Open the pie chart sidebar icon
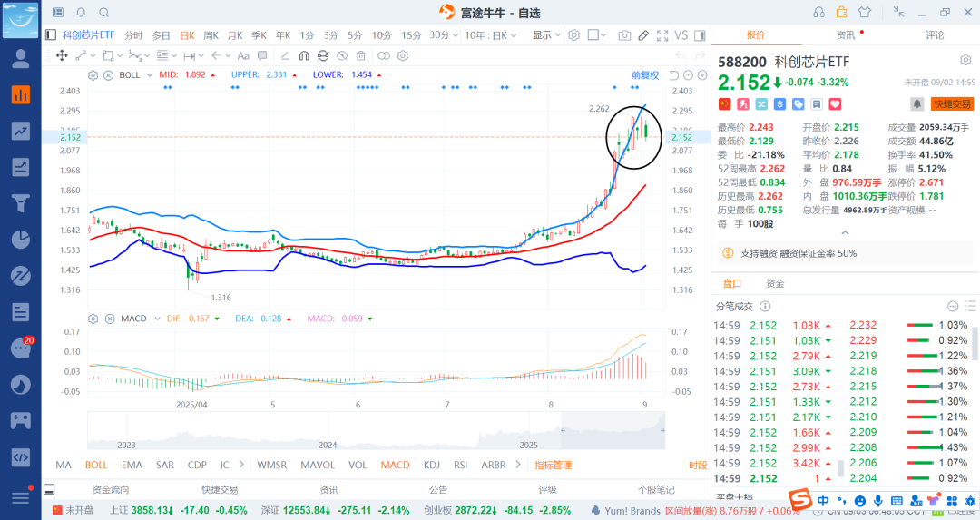Viewport: 980px width, 520px height. click(21, 240)
